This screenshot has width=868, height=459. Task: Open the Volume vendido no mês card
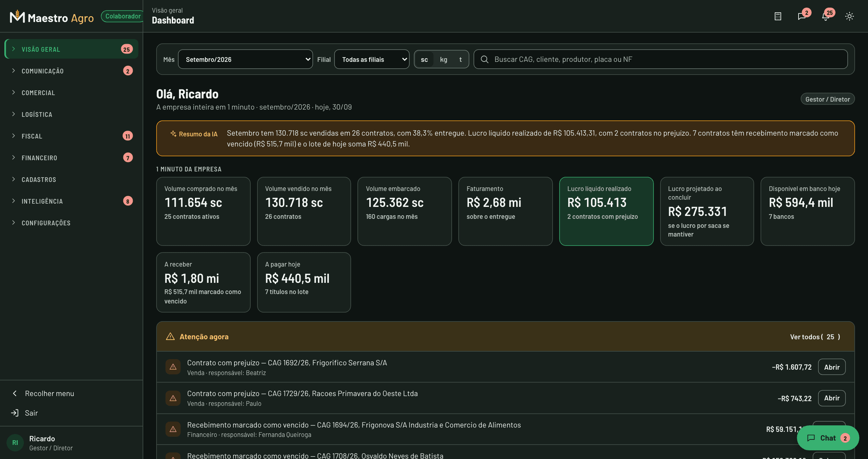point(304,211)
